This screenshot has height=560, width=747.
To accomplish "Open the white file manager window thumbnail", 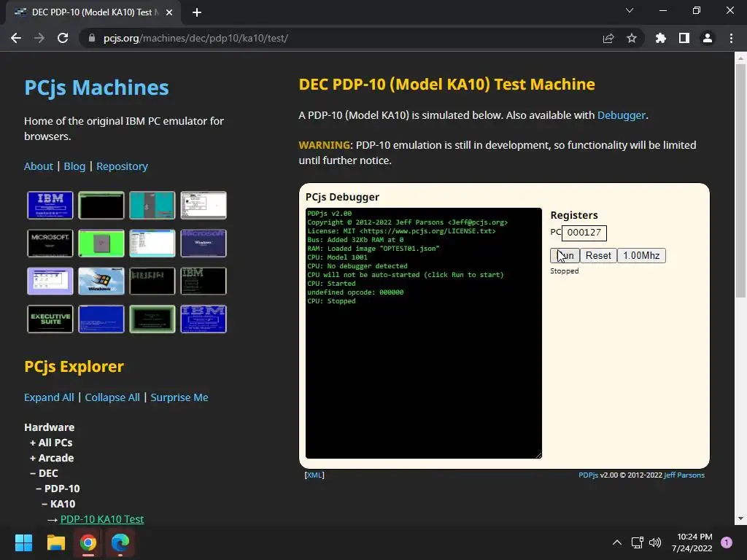I will coord(152,244).
